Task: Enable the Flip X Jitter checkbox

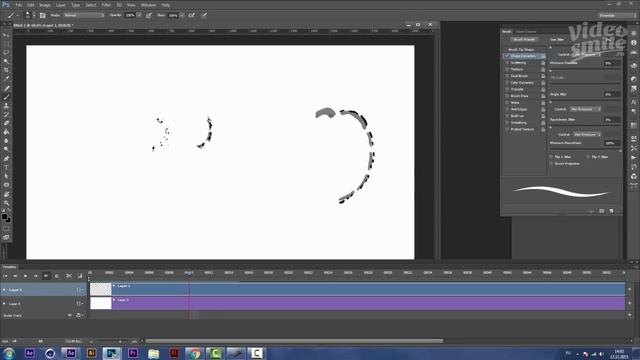Action: tap(551, 157)
